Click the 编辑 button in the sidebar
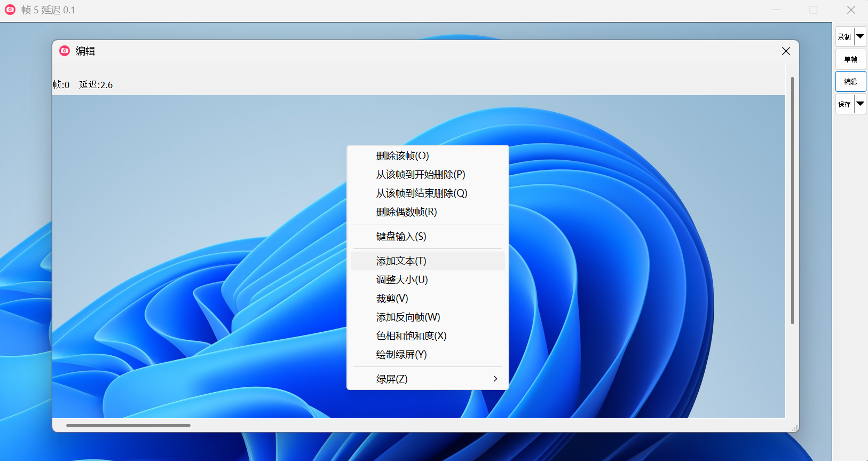The width and height of the screenshot is (868, 461). coord(851,82)
